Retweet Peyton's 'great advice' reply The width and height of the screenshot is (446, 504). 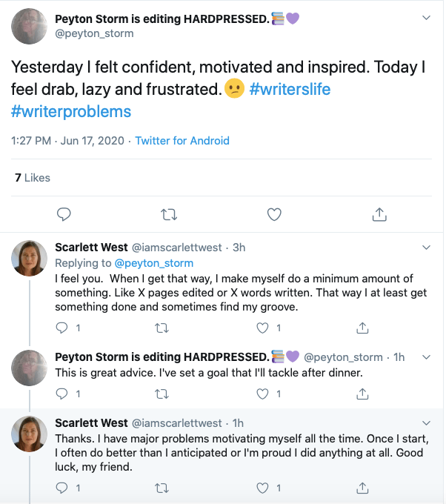(162, 393)
